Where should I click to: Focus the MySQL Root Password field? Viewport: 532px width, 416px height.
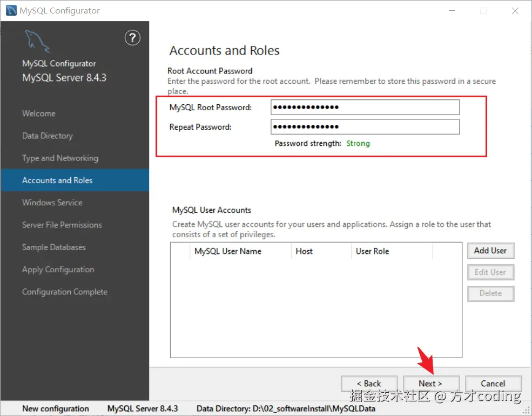click(x=365, y=107)
